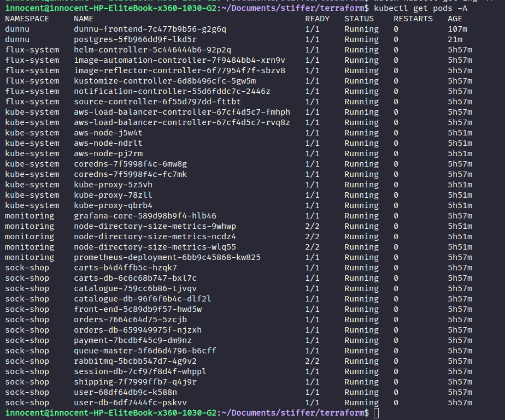The height and width of the screenshot is (420, 505).
Task: Click session-db-7cf97f8d4f-whppl pod name
Action: click(x=140, y=371)
